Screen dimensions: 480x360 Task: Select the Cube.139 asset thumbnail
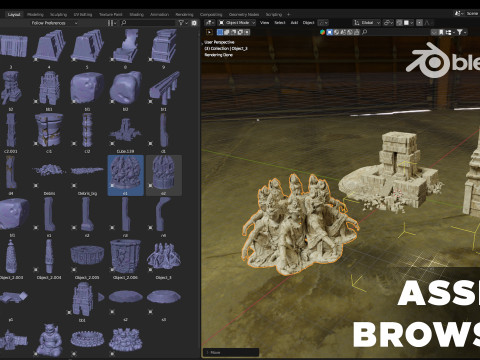click(125, 133)
